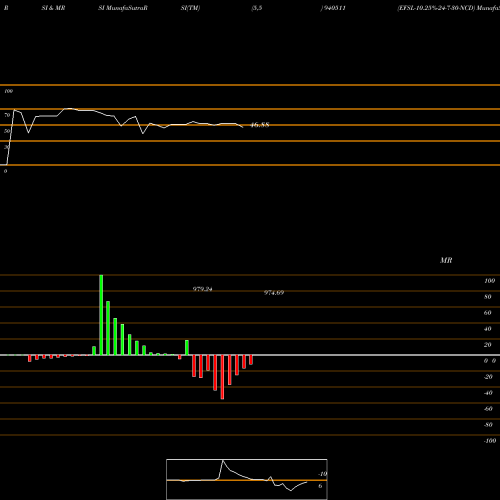This screenshot has height=500, width=500.
Task: Open the mini overview chart thumbnail
Action: pos(247,479)
